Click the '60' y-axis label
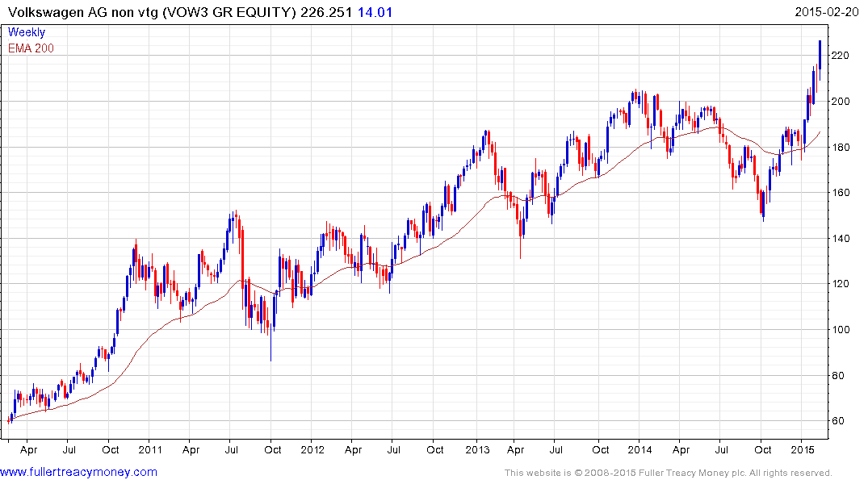Image resolution: width=868 pixels, height=484 pixels. pos(837,421)
